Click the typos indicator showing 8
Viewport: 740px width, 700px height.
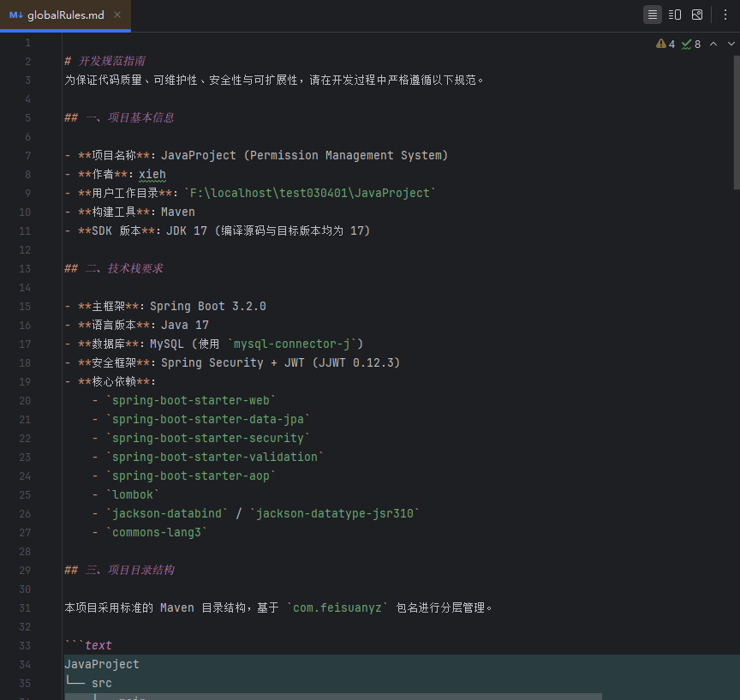(691, 44)
